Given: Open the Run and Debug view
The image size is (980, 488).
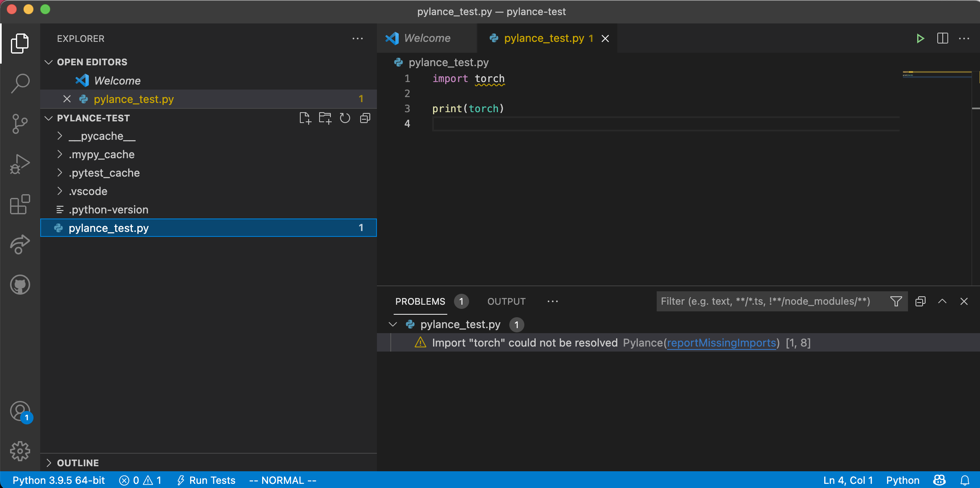Looking at the screenshot, I should pos(20,164).
